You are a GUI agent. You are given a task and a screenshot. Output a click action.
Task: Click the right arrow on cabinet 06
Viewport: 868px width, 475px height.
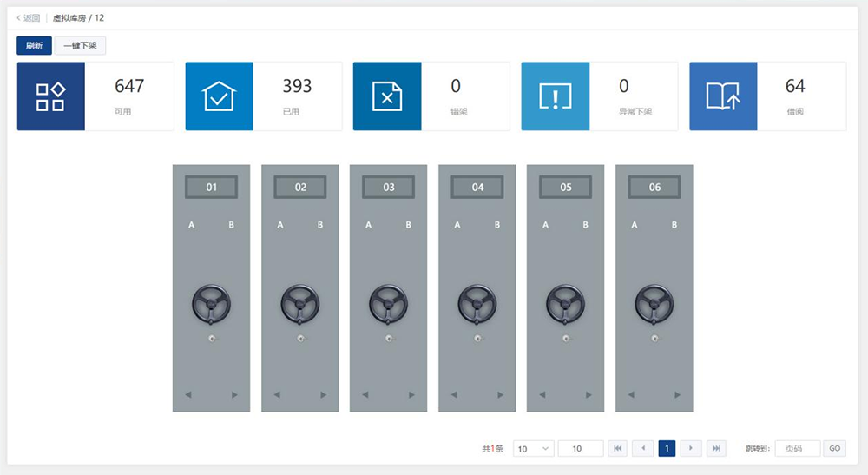[679, 395]
